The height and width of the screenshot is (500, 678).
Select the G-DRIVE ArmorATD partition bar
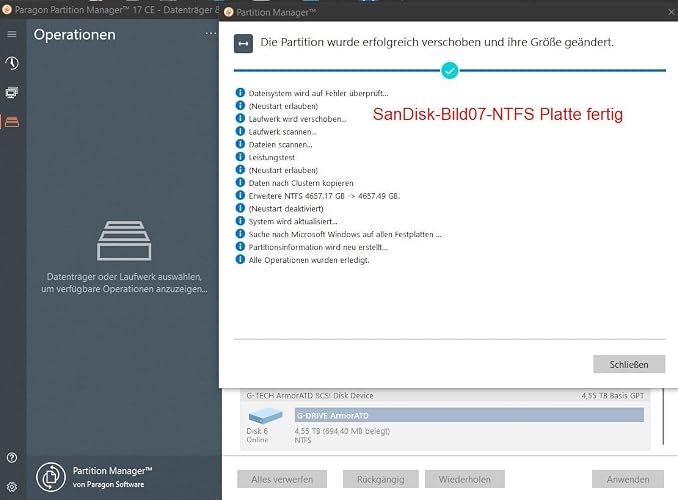tap(469, 415)
